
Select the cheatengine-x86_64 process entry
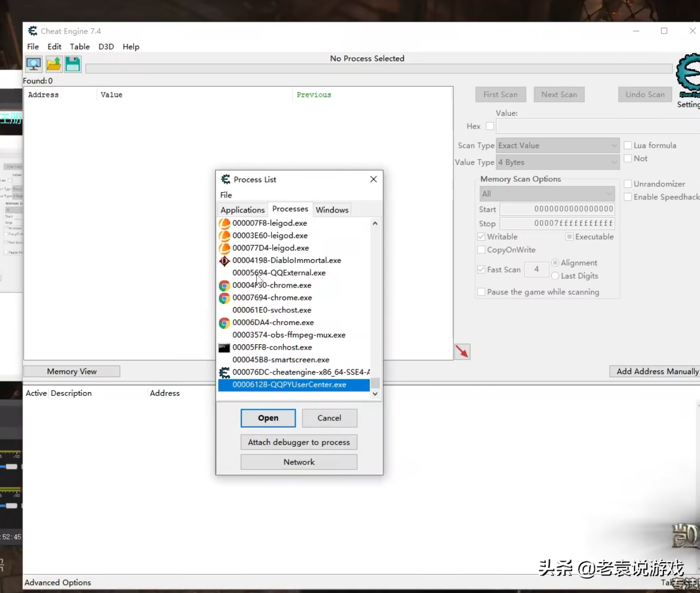pyautogui.click(x=300, y=372)
